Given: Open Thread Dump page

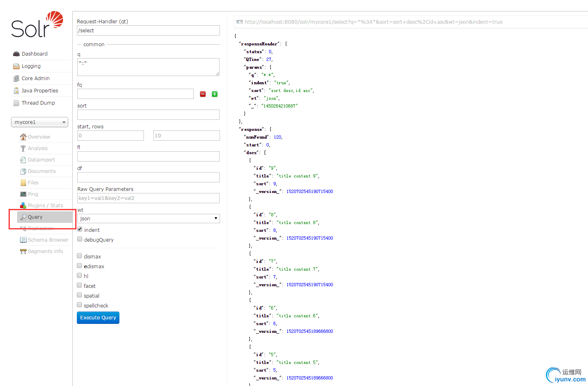Looking at the screenshot, I should pos(38,103).
